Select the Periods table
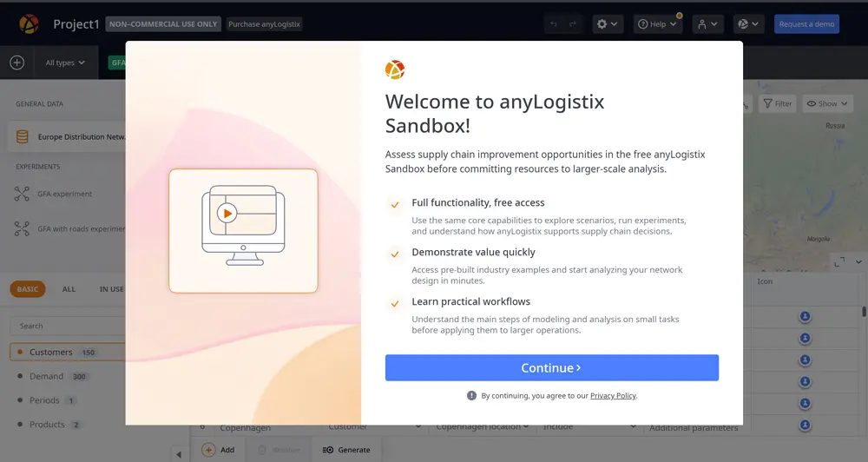Image resolution: width=868 pixels, height=462 pixels. tap(44, 400)
